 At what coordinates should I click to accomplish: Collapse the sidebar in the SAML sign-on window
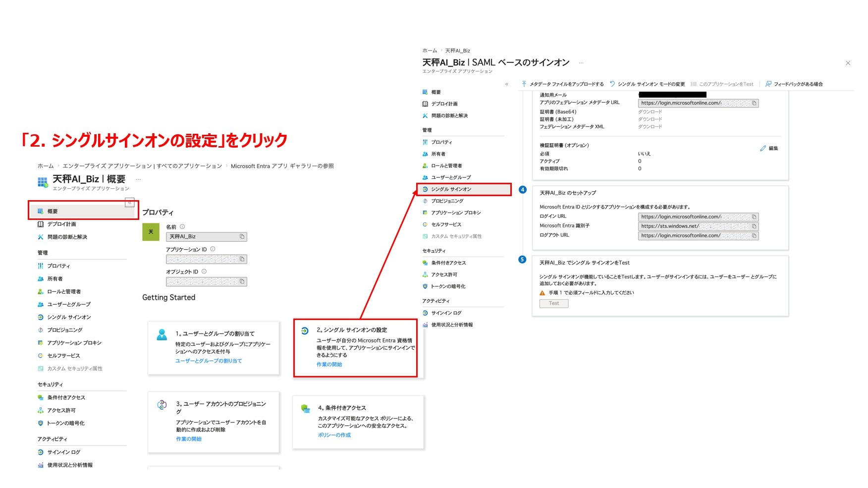(x=507, y=84)
